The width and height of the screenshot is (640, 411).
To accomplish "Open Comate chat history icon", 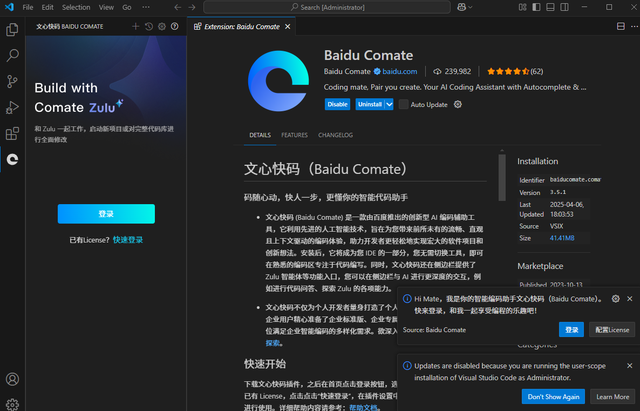I will (149, 27).
